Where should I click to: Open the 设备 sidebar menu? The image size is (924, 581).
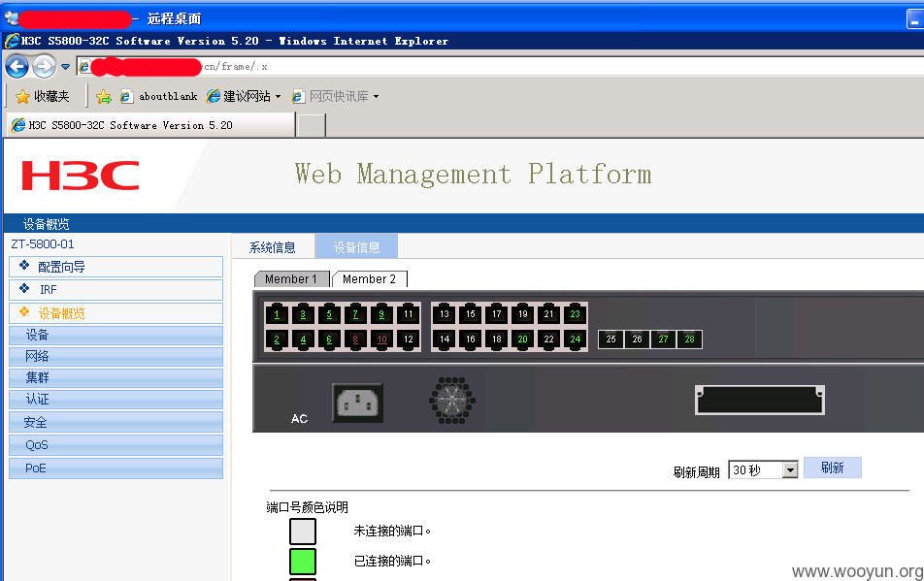point(116,335)
